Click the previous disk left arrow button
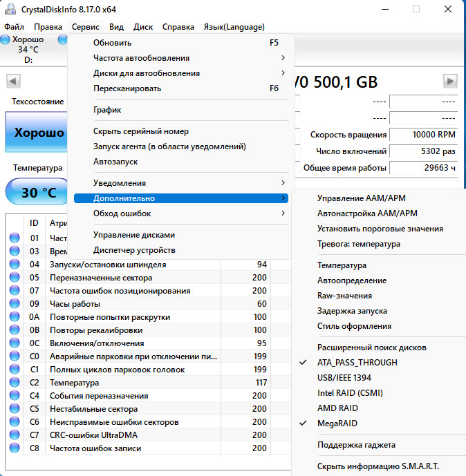466x476 pixels. point(12,82)
